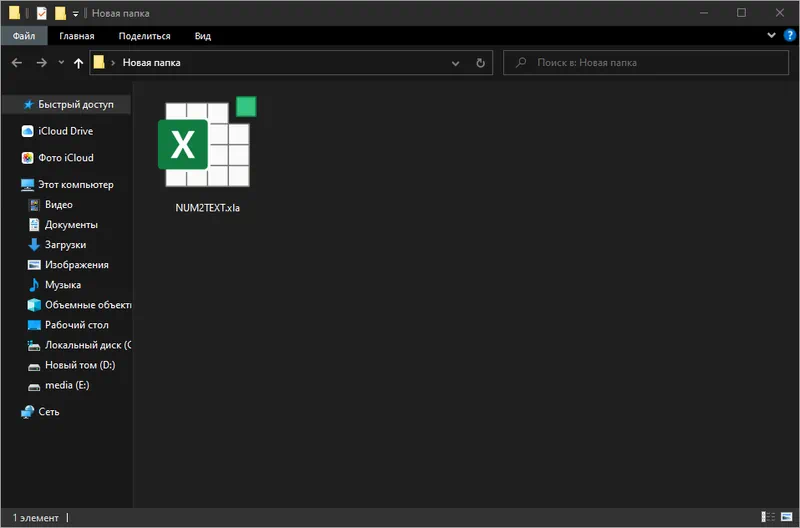The width and height of the screenshot is (800, 528).
Task: Open iCloud Drive in the sidebar
Action: coord(67,131)
